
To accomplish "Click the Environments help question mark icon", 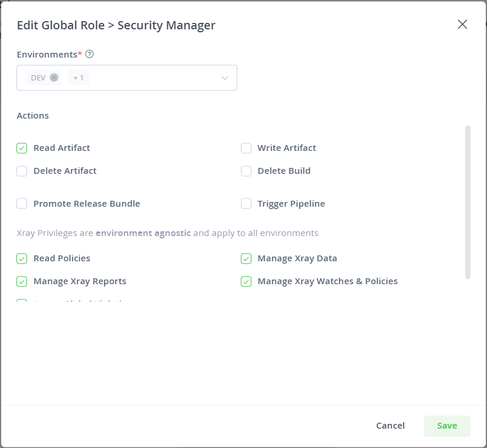I will coord(89,54).
